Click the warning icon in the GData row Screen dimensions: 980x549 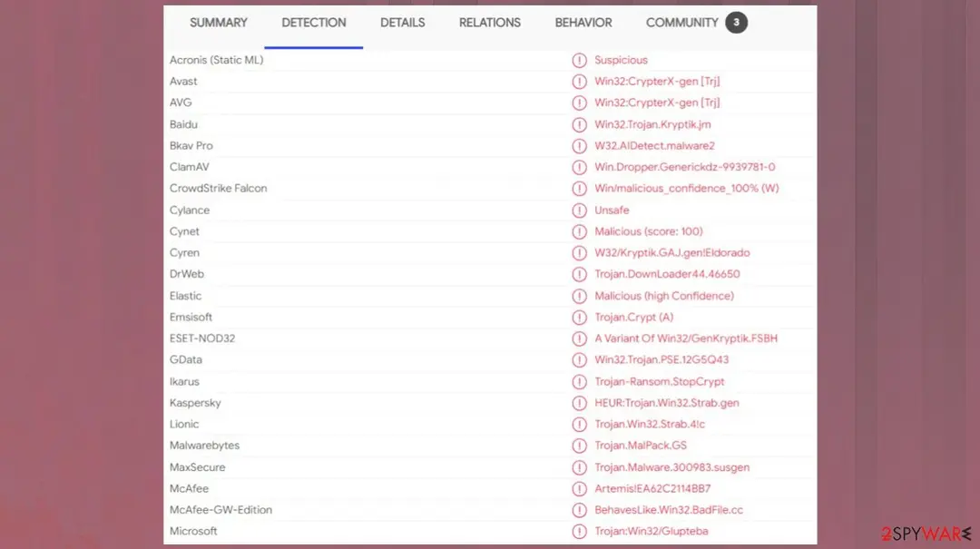tap(579, 359)
